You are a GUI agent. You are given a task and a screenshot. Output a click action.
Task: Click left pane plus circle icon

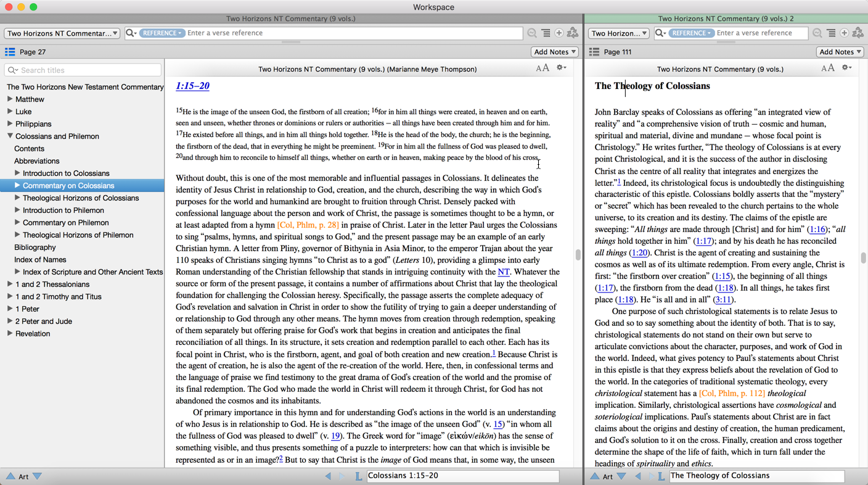click(559, 33)
